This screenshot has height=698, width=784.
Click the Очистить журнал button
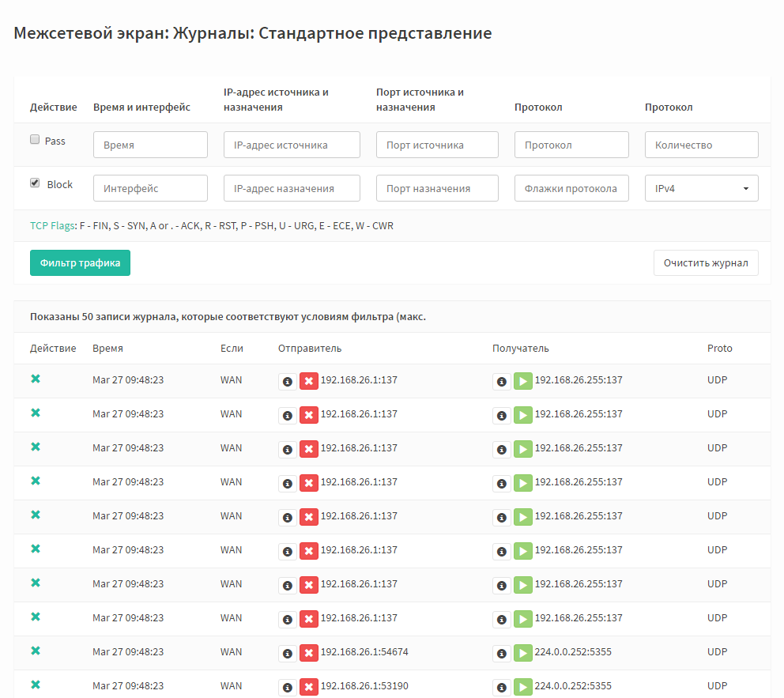[706, 263]
